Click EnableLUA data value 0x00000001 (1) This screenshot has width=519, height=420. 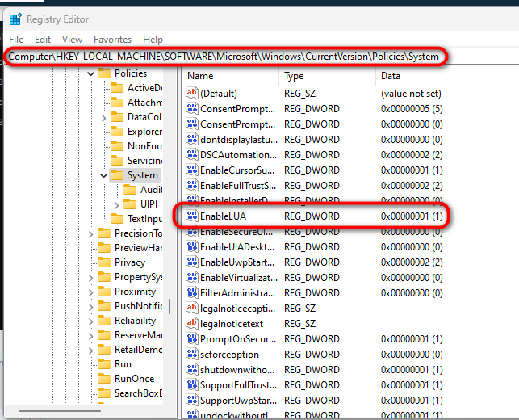[412, 216]
